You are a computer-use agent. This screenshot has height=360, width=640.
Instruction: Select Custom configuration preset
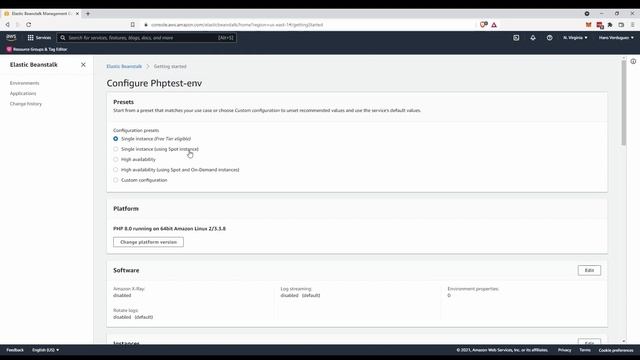click(x=116, y=180)
